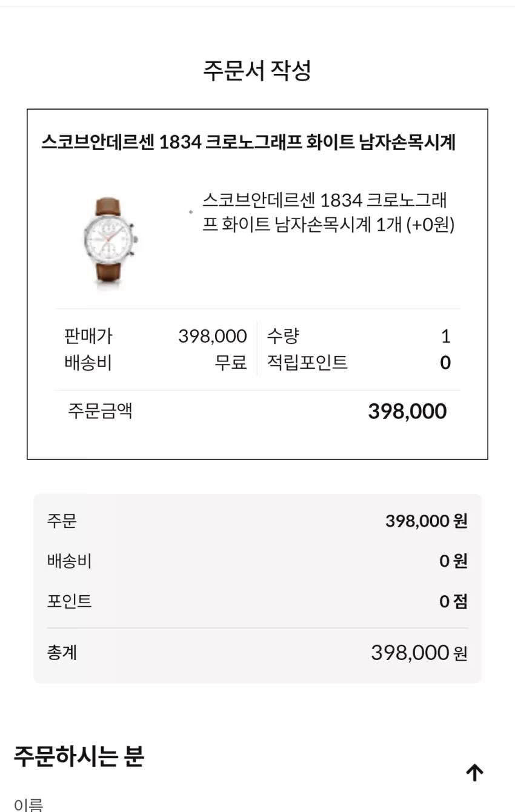Image resolution: width=515 pixels, height=812 pixels.
Task: Select the 수량 label
Action: click(x=283, y=336)
